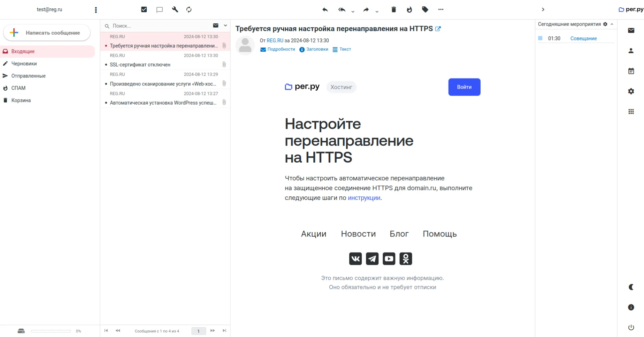Open the Корзина folder

click(47, 100)
